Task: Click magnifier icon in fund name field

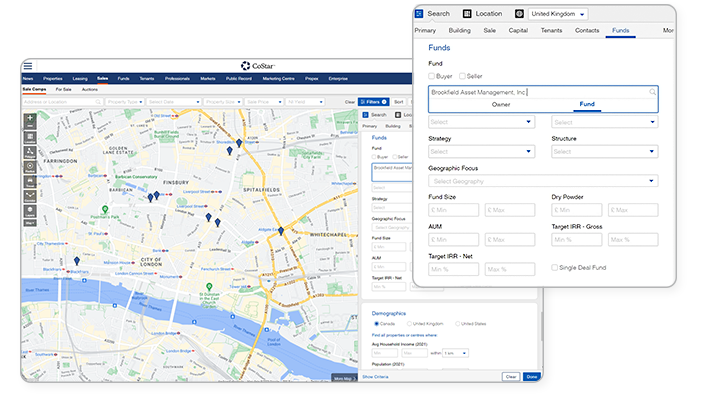Action: [x=652, y=92]
